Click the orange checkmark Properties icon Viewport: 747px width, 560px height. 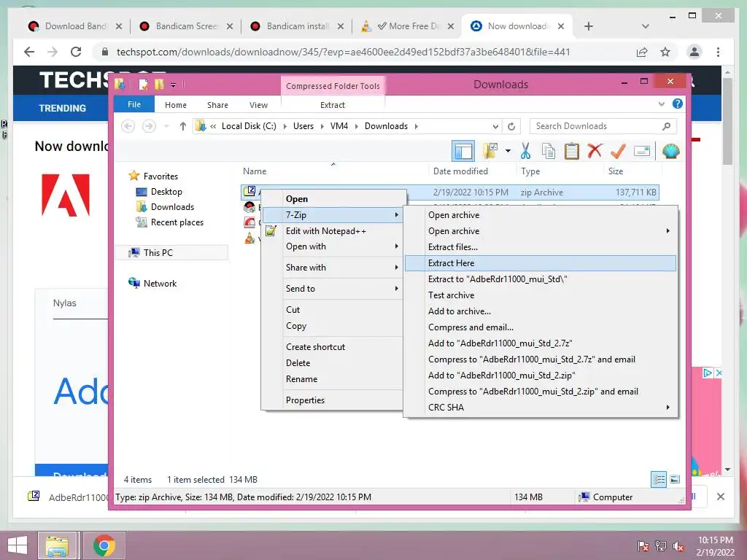pos(618,151)
